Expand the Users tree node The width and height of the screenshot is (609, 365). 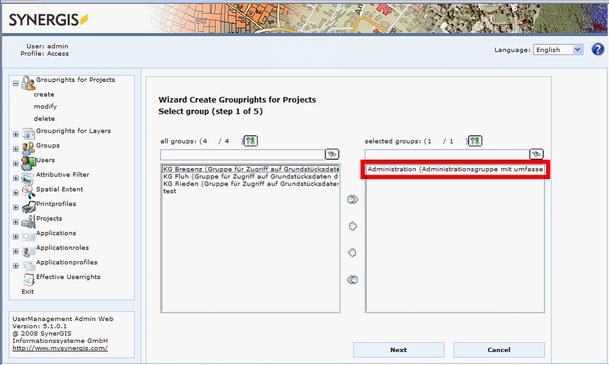coord(16,163)
